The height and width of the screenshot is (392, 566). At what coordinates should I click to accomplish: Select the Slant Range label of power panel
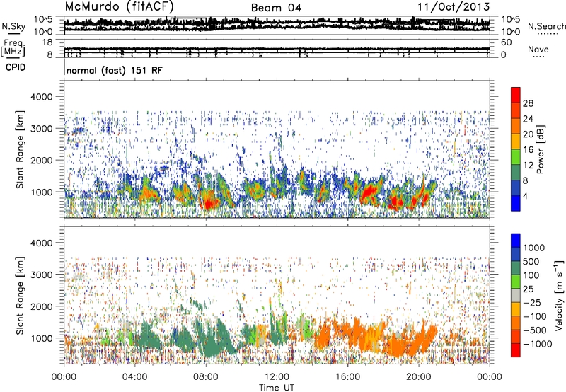click(21, 150)
